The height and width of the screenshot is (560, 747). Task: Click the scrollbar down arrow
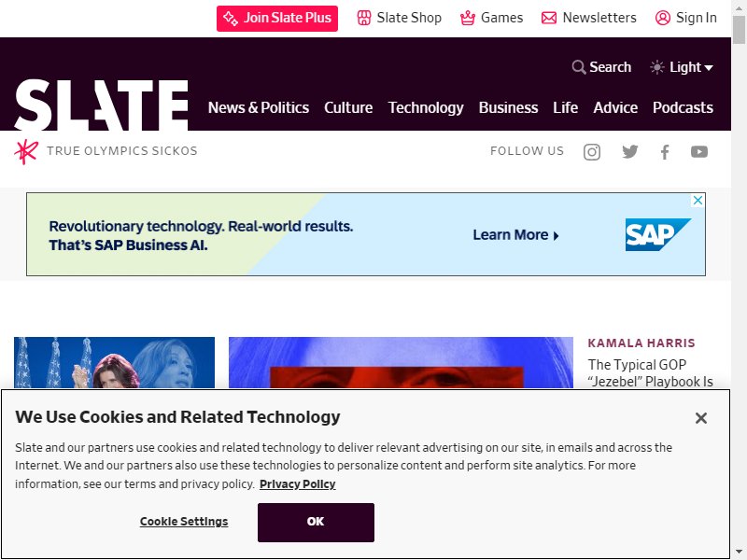click(739, 553)
